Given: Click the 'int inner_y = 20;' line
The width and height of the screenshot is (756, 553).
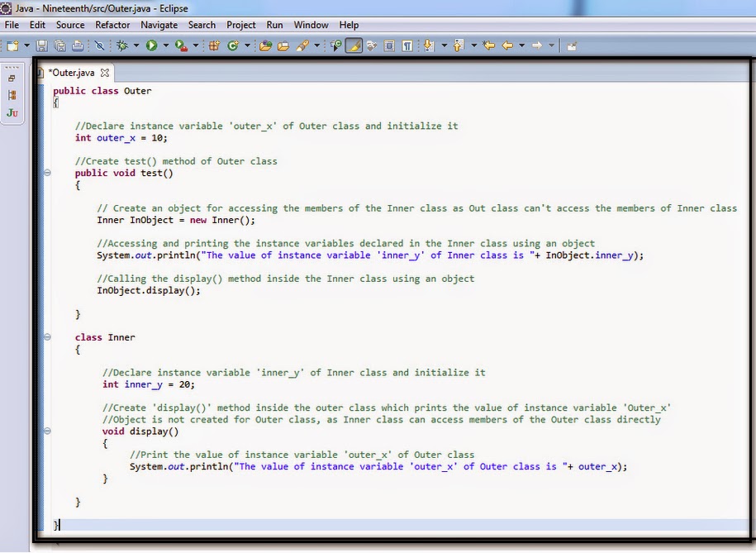Looking at the screenshot, I should 149,384.
